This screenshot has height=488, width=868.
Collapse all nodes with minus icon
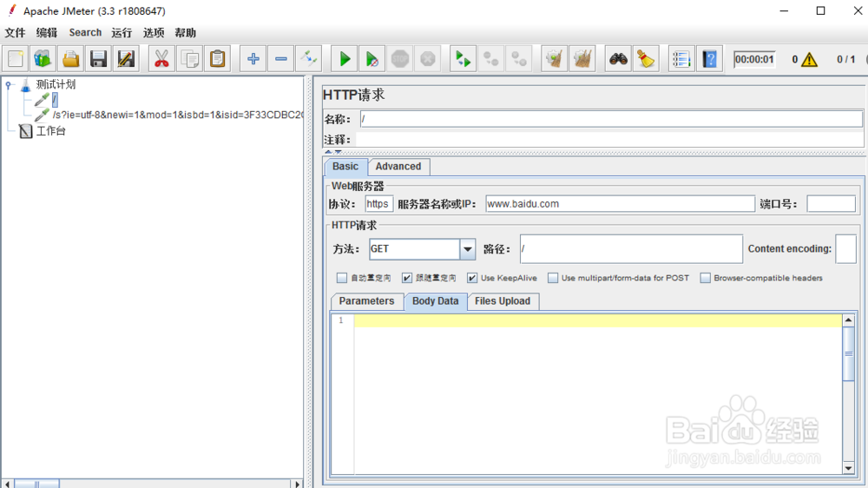pyautogui.click(x=280, y=59)
